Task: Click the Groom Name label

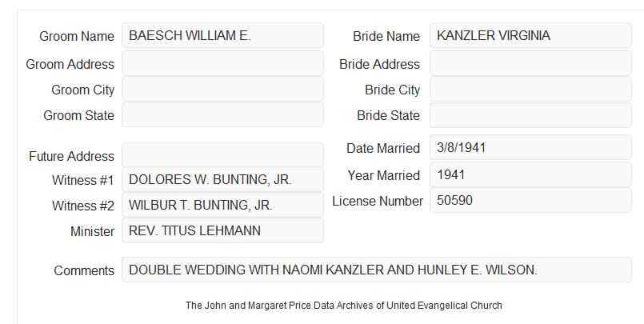Action: (77, 36)
